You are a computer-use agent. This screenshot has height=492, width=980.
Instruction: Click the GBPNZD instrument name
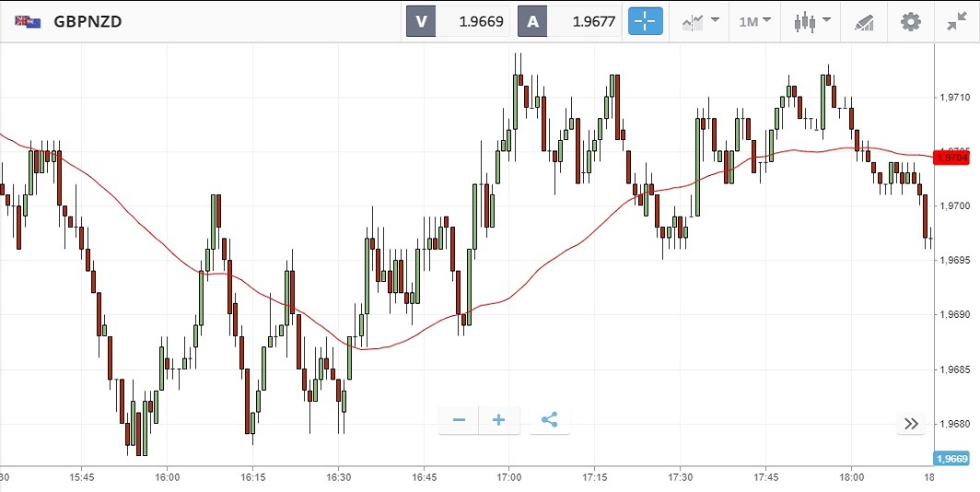(x=87, y=21)
